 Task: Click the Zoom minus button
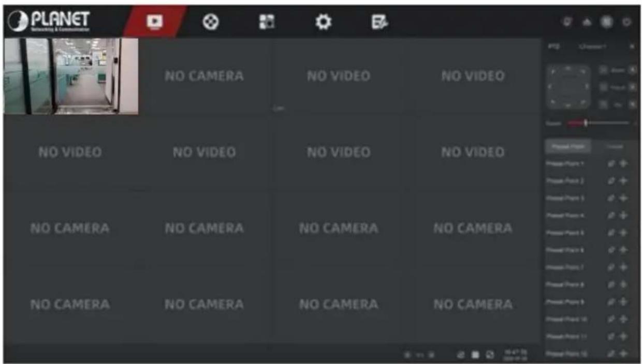[603, 70]
